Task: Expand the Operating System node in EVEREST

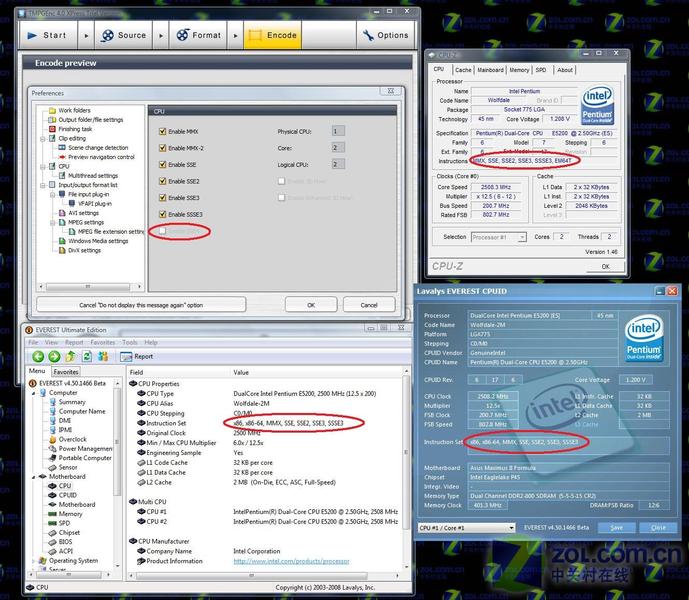Action: pos(34,561)
